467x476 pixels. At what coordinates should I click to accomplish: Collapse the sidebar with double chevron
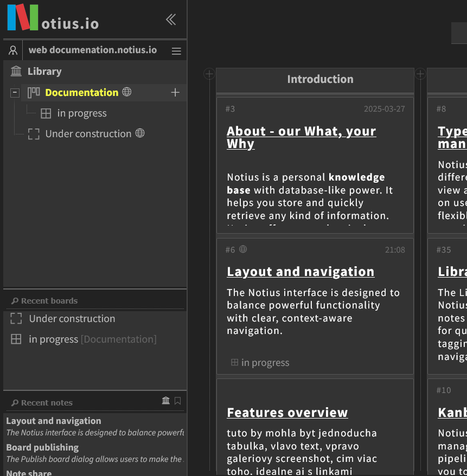[171, 20]
